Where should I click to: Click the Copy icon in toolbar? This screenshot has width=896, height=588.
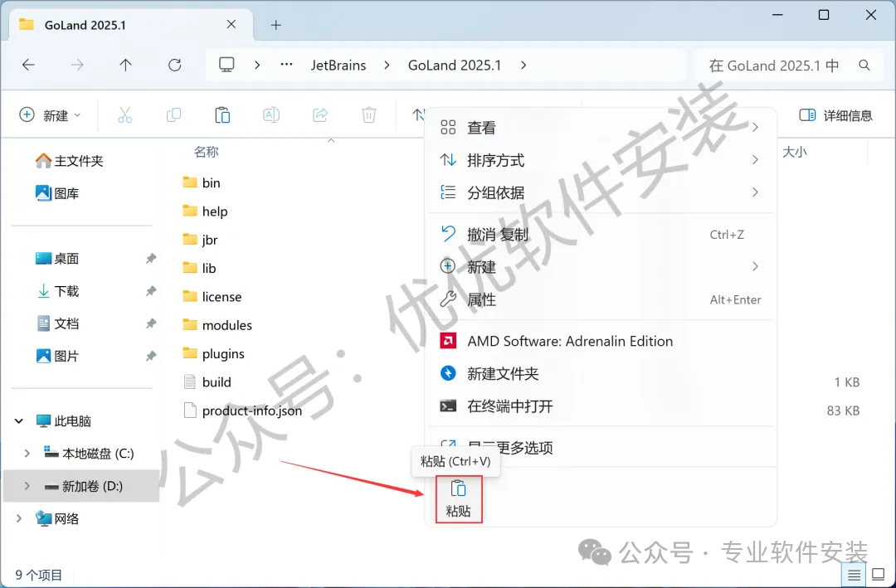(x=173, y=115)
